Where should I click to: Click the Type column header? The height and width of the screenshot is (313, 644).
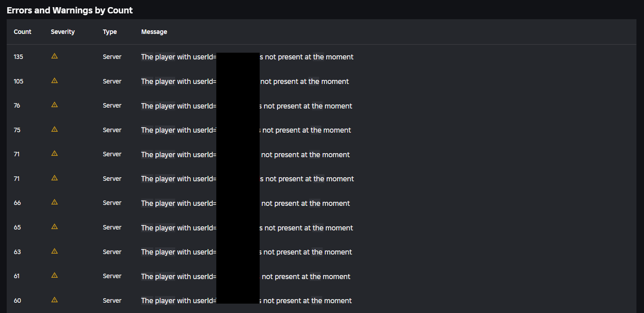coord(109,32)
